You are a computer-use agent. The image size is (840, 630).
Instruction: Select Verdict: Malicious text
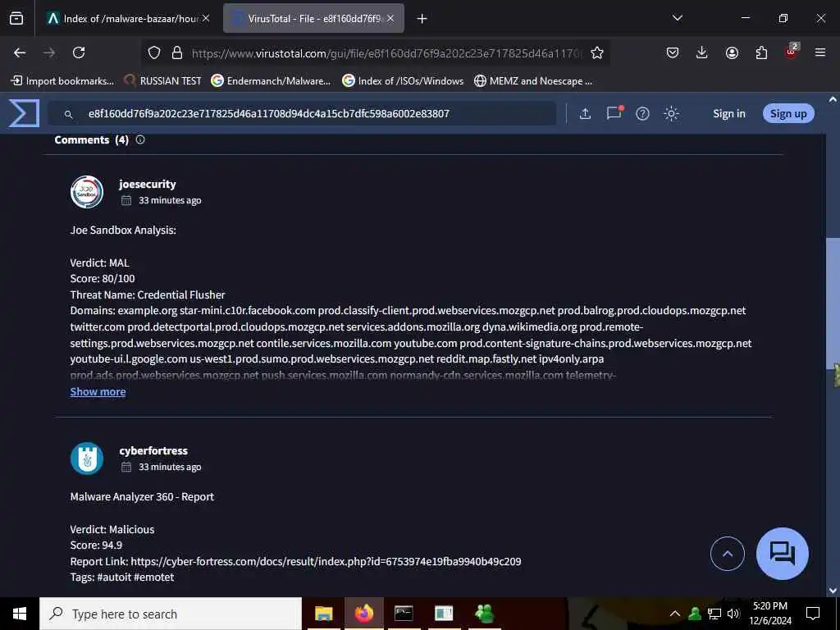click(112, 529)
